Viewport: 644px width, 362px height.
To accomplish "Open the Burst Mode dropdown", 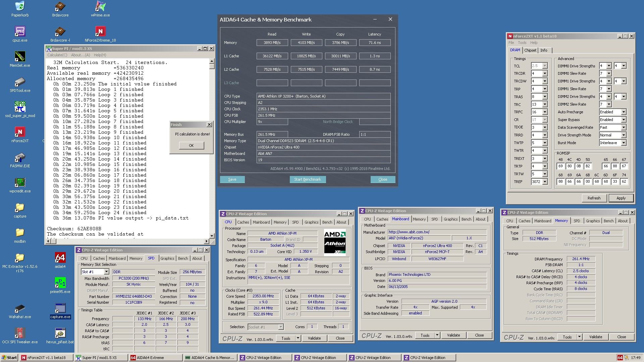I will pyautogui.click(x=624, y=143).
